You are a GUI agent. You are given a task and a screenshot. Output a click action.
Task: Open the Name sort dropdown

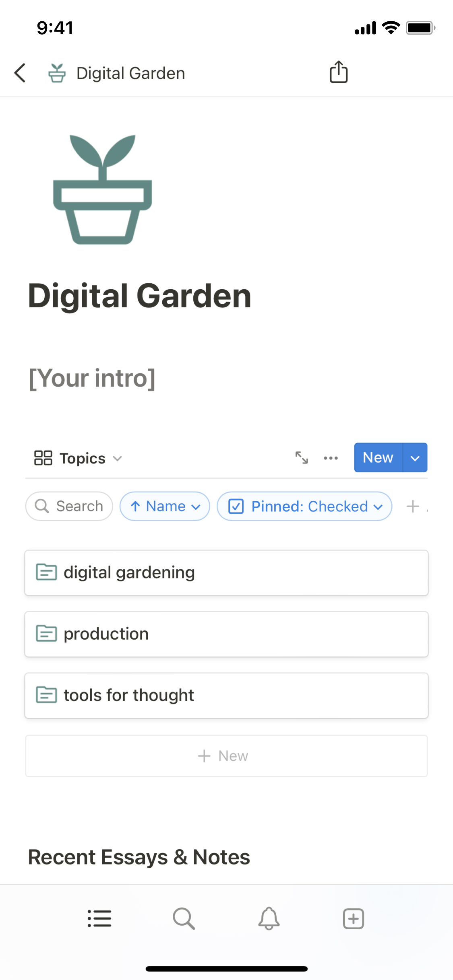(x=165, y=506)
